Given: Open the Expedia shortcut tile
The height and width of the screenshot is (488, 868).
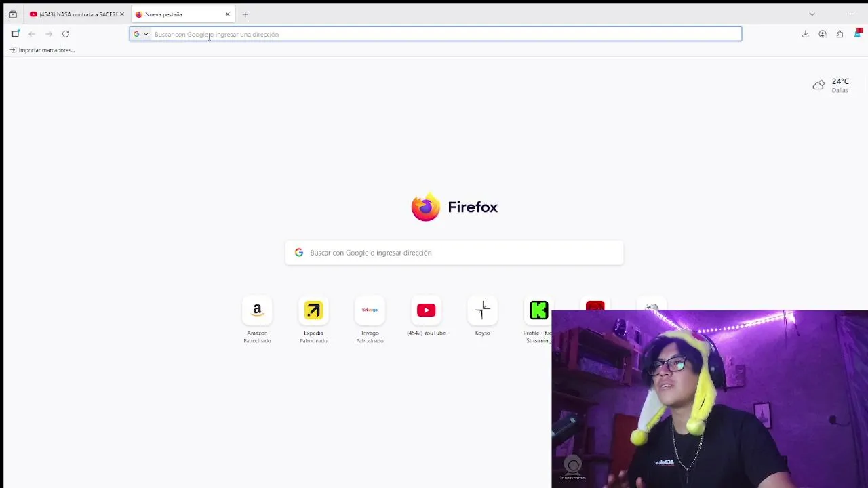Looking at the screenshot, I should click(x=313, y=310).
